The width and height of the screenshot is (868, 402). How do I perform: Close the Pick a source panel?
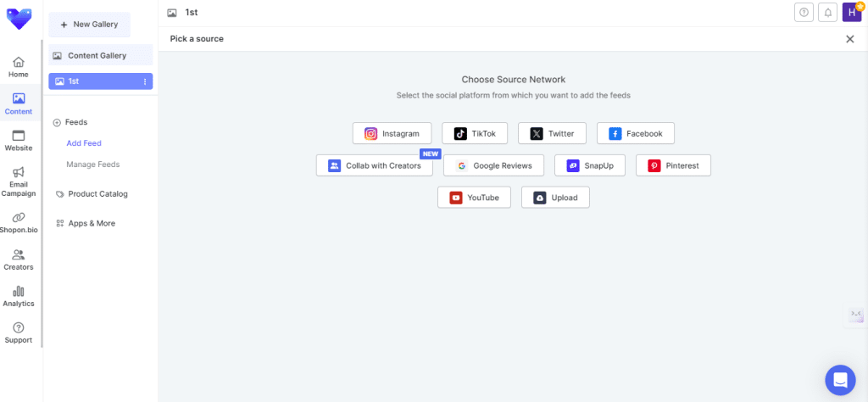click(x=849, y=39)
